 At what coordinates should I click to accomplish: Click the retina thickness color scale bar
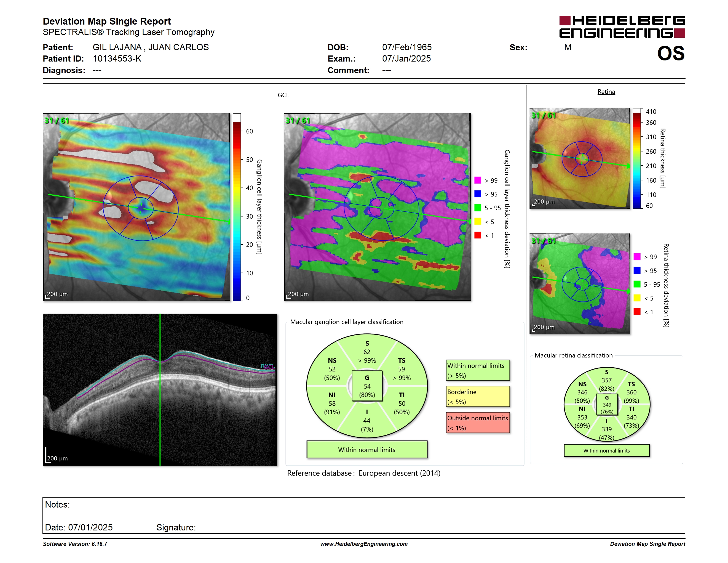point(637,158)
